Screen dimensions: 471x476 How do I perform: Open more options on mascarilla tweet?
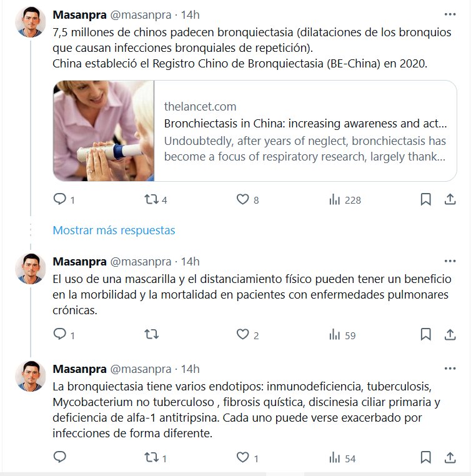[x=450, y=261]
